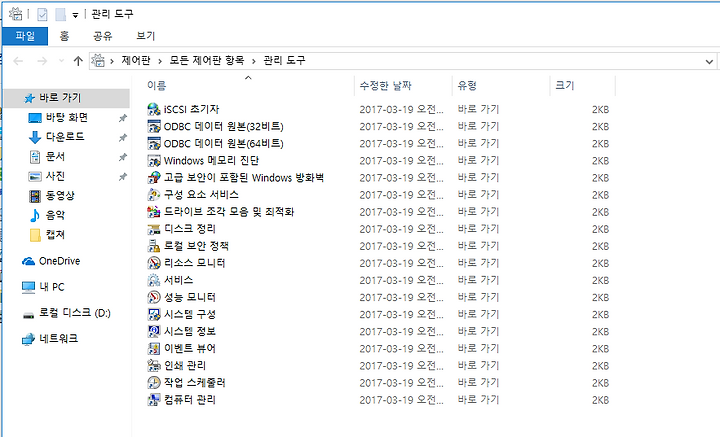Select the 고급 보안이 포함된 Windows 방화벽 icon

pyautogui.click(x=153, y=178)
